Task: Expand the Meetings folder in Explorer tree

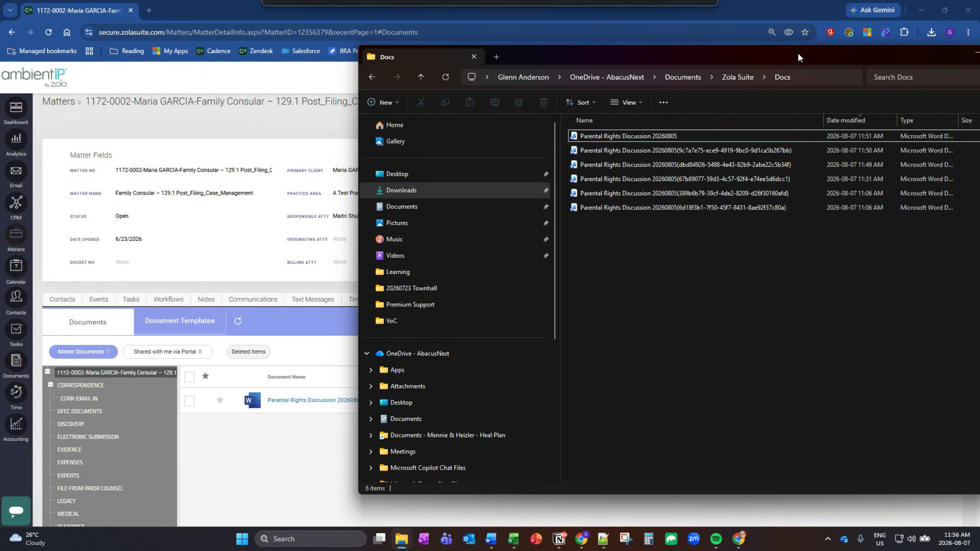Action: pyautogui.click(x=371, y=451)
